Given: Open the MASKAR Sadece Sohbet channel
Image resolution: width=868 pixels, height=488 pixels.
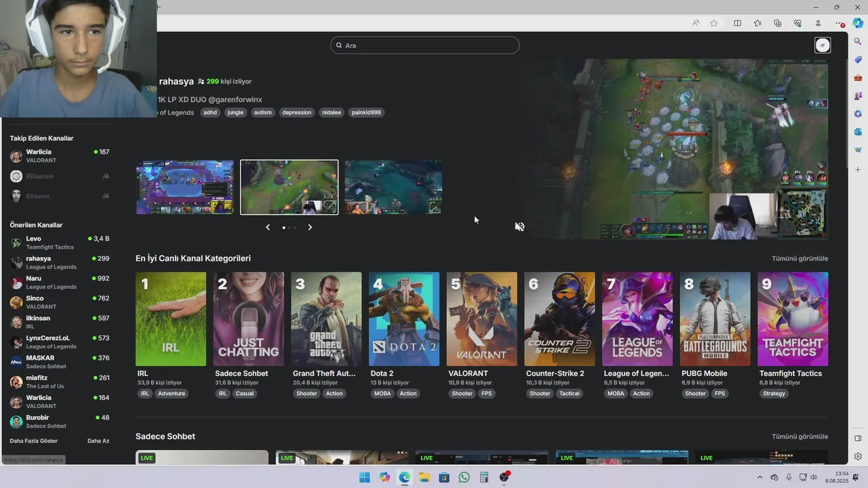Looking at the screenshot, I should (60, 362).
